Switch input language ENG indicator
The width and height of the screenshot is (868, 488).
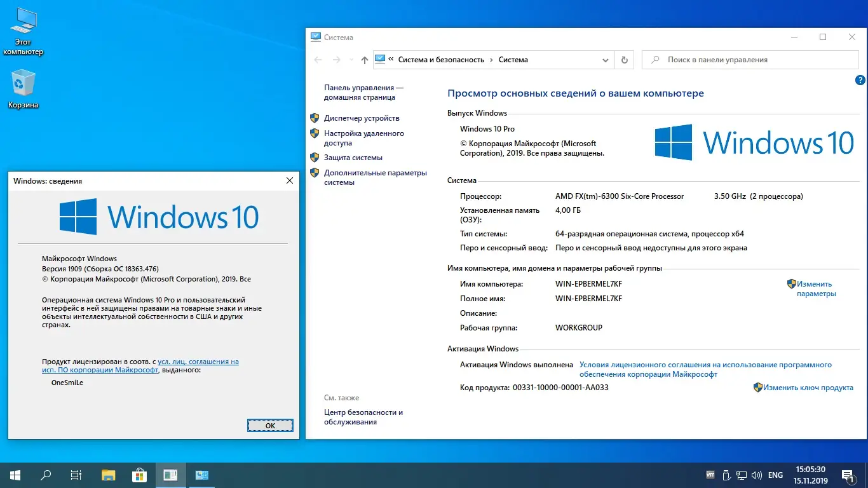(x=775, y=475)
